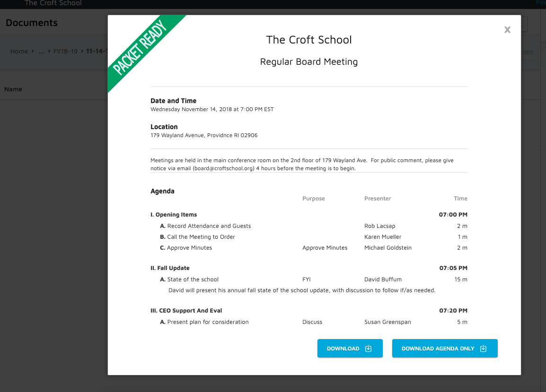Image resolution: width=546 pixels, height=392 pixels.
Task: Click the CEO Support And Eval section
Action: pyautogui.click(x=186, y=311)
